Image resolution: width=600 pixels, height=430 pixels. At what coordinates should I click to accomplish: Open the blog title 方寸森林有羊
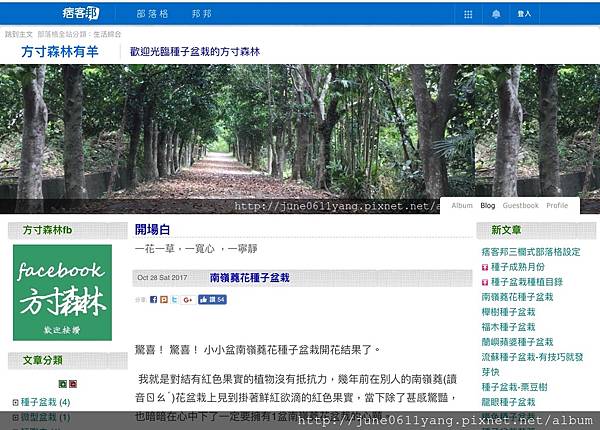(x=60, y=51)
